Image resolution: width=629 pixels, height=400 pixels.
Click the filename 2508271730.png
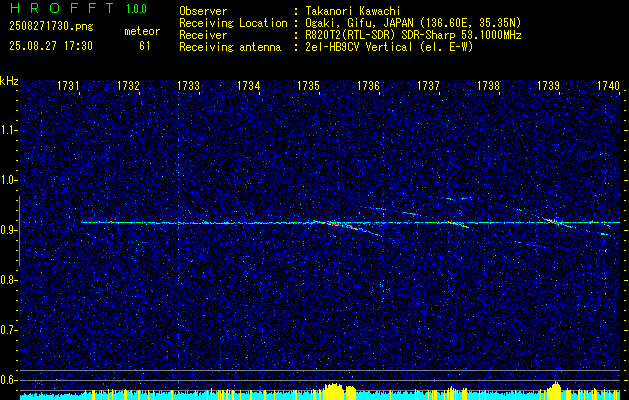coord(51,26)
